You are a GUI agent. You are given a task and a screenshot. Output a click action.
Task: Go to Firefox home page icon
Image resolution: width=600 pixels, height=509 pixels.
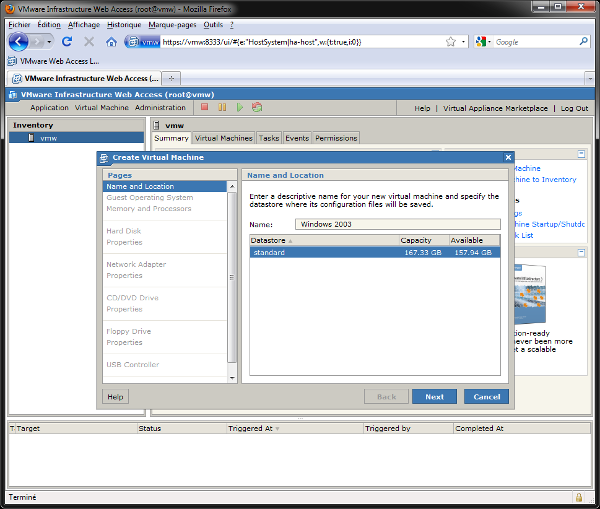(x=111, y=42)
